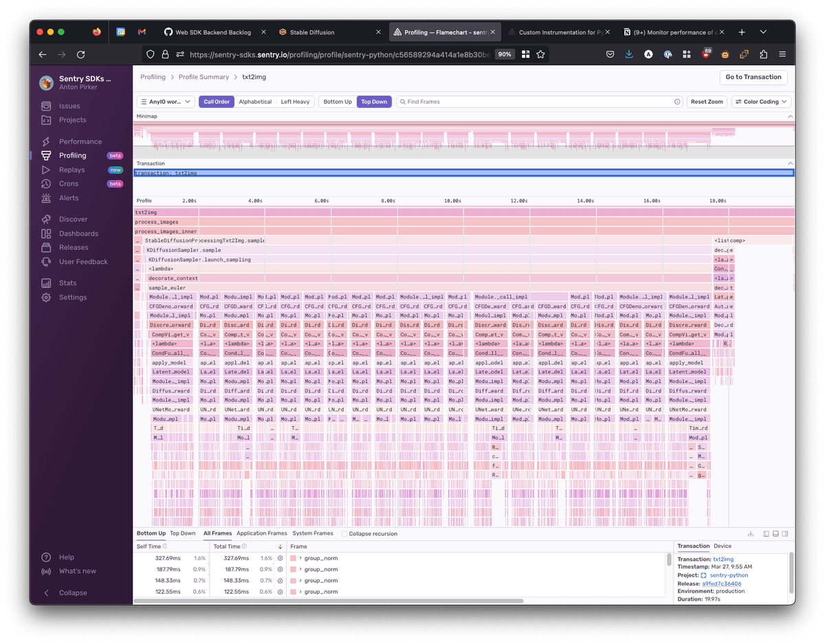825x644 pixels.
Task: Open the Device tab in details
Action: (x=723, y=546)
